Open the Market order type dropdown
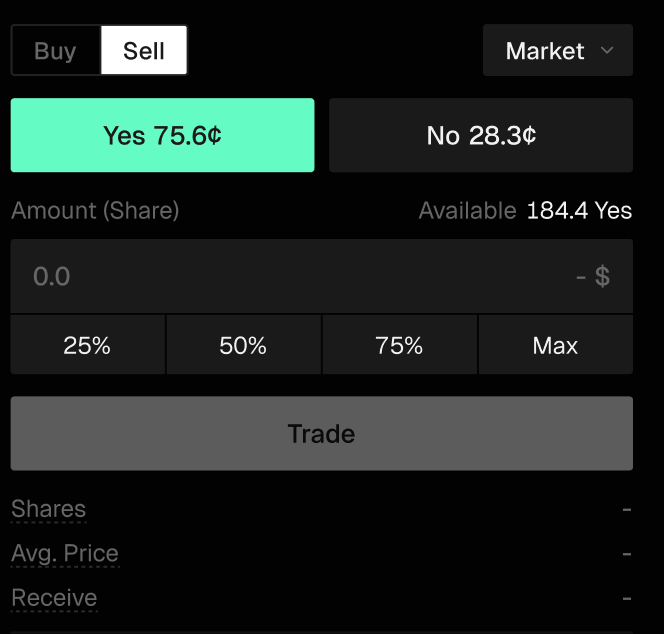Image resolution: width=664 pixels, height=634 pixels. 557,51
